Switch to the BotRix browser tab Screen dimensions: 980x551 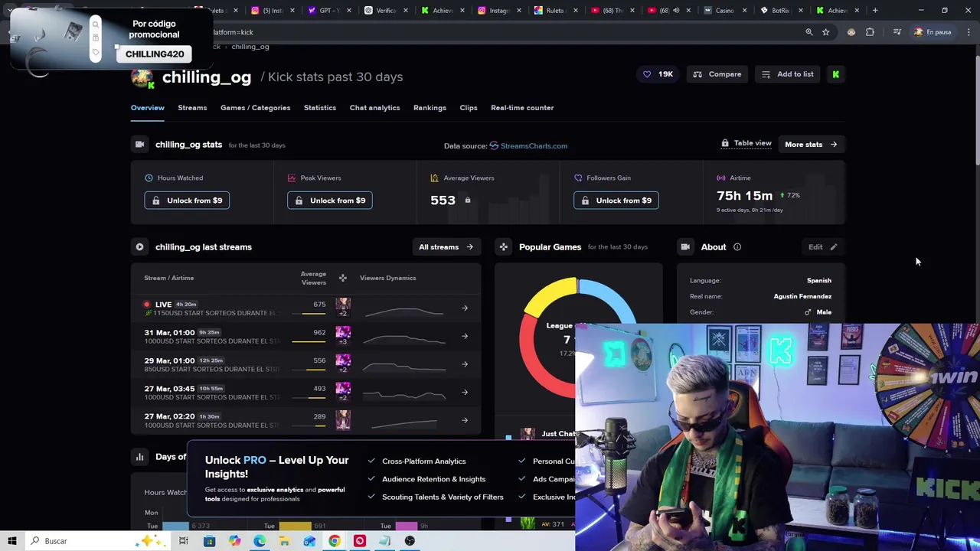point(780,11)
